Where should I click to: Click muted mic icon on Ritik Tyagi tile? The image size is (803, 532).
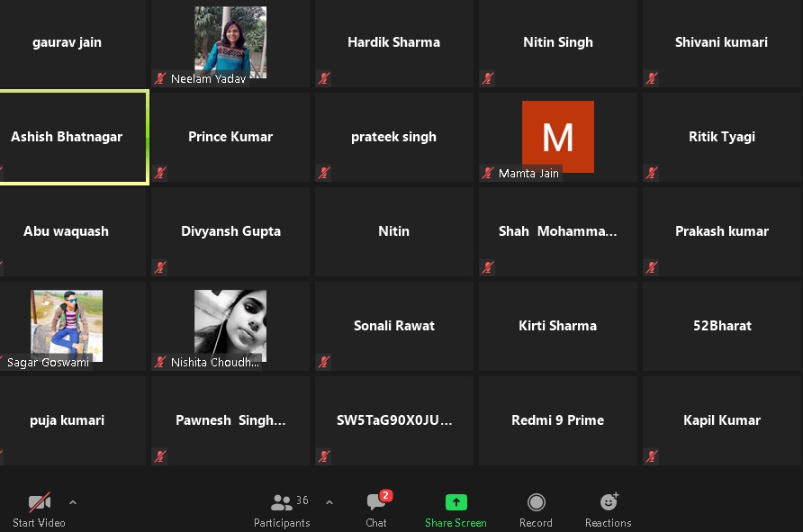[652, 173]
